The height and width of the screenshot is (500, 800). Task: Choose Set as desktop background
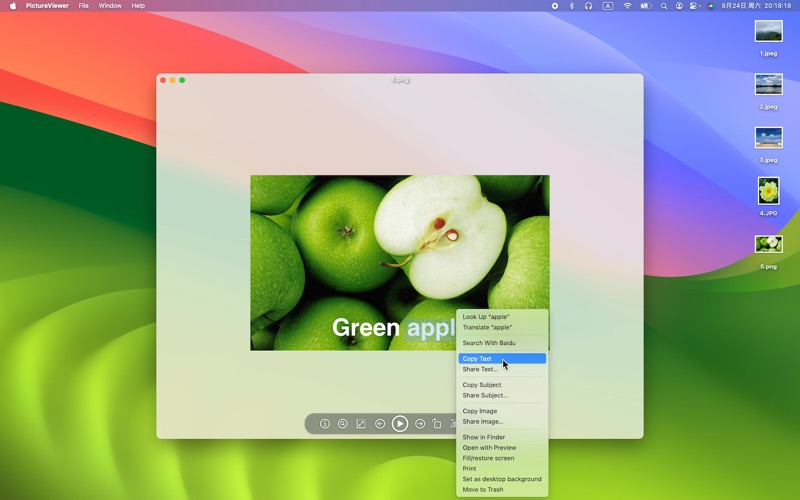502,479
